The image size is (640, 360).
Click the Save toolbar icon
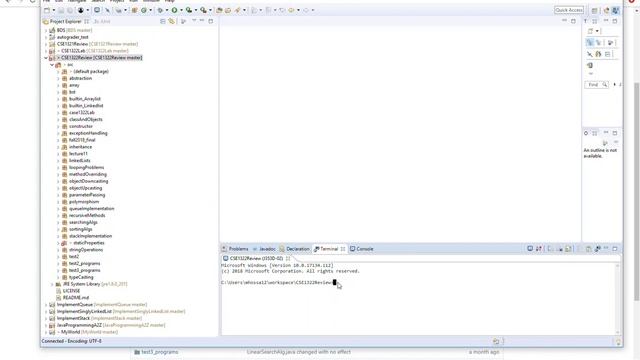click(61, 10)
